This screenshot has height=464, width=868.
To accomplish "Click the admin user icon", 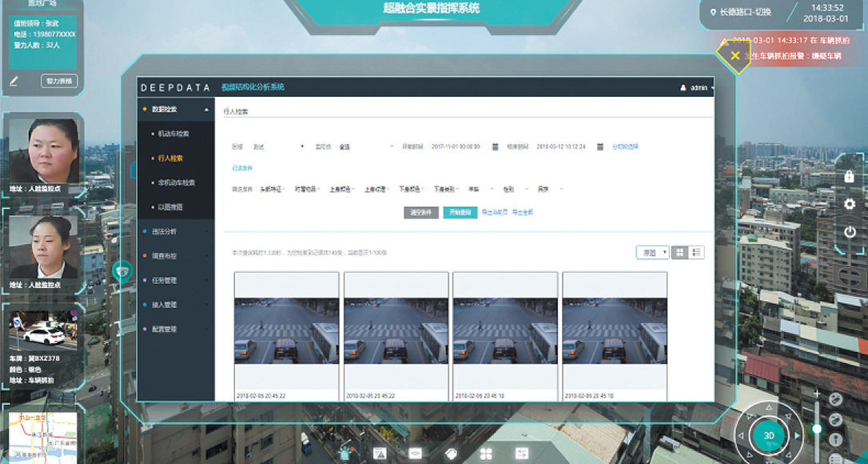I will point(683,87).
